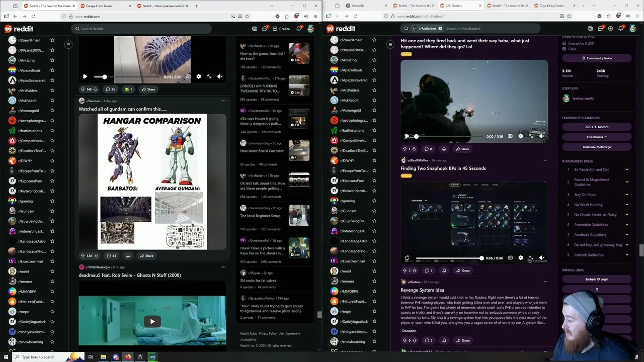Open the list-all-tabs dropdown in right window
Image resolution: width=644 pixels, height=362 pixels.
[x=594, y=6]
